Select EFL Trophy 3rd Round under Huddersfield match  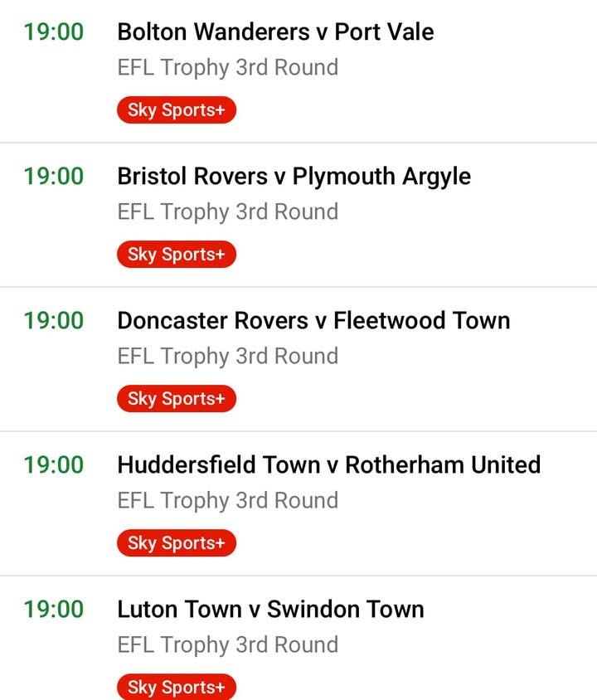tap(228, 500)
